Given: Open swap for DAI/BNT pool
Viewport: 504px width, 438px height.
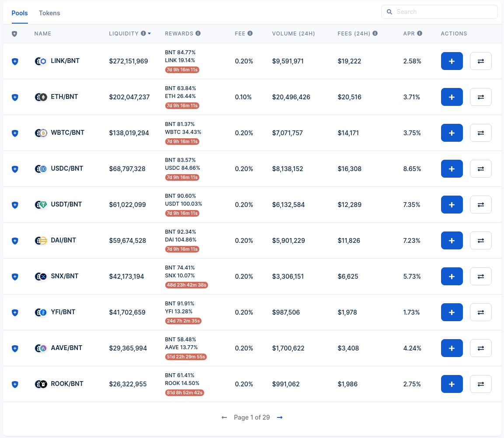Looking at the screenshot, I should [480, 240].
